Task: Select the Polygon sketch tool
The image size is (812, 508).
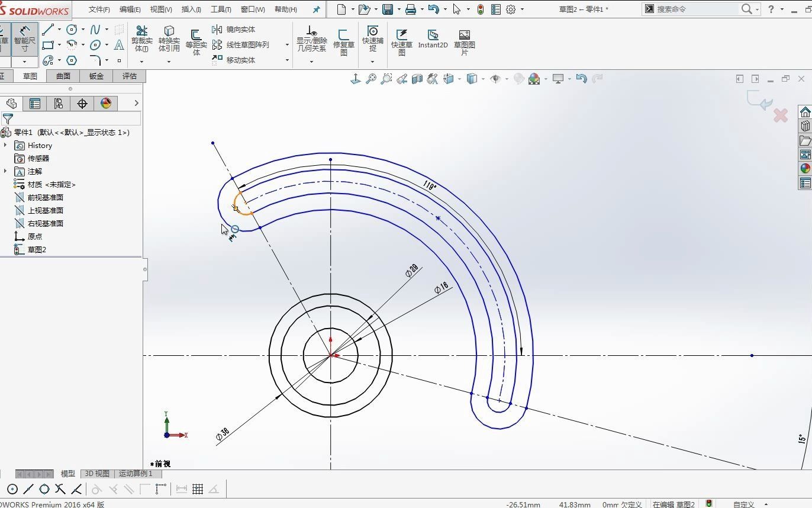Action: [x=72, y=60]
